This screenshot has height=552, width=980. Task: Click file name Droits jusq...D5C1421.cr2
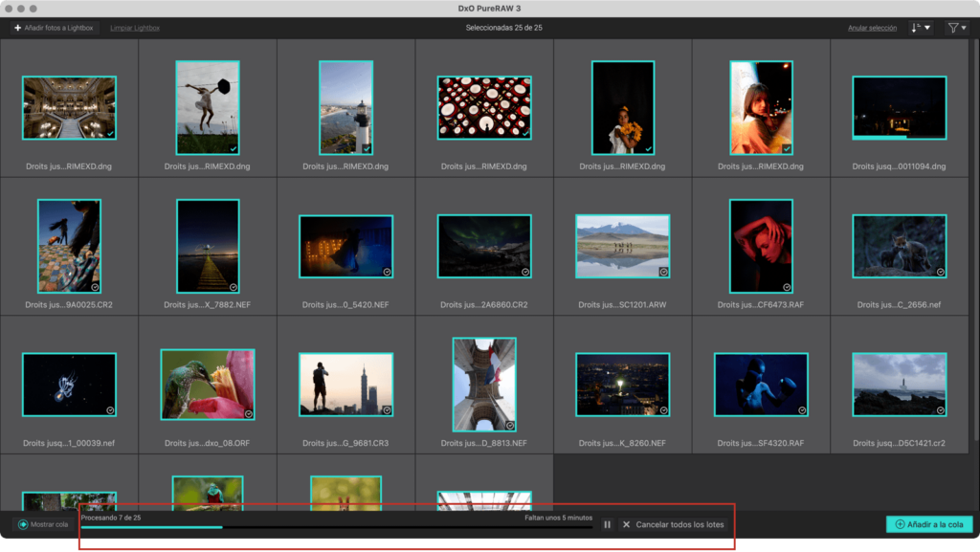[x=899, y=443]
